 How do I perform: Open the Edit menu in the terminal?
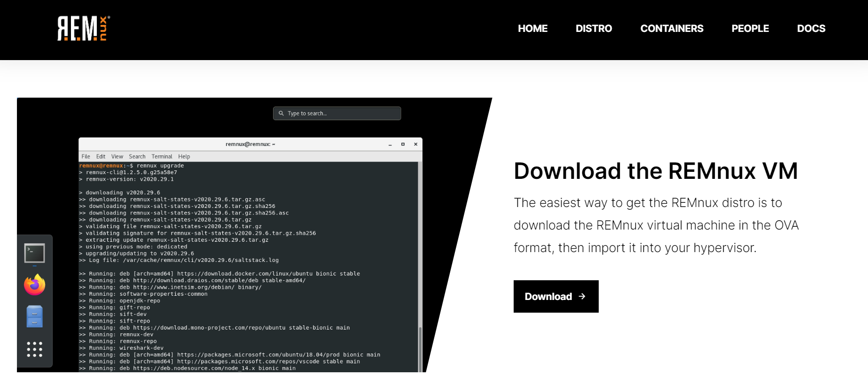pyautogui.click(x=101, y=156)
